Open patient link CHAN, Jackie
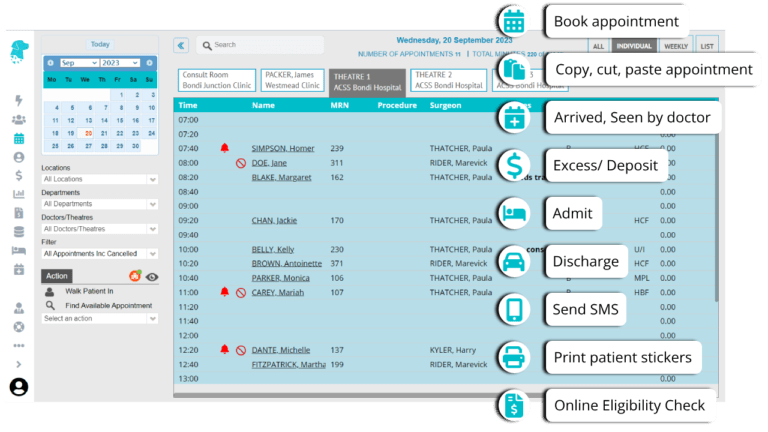 [x=274, y=220]
